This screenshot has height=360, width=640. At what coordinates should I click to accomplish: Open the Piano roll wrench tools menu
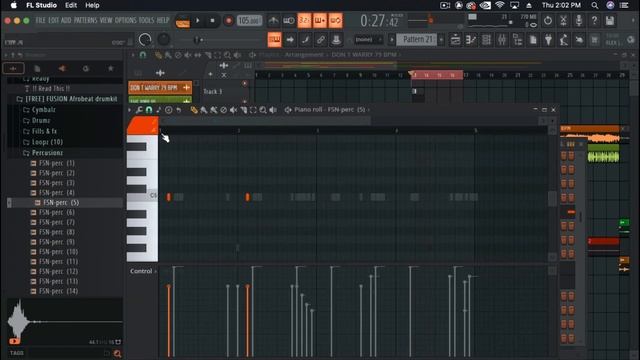[x=139, y=110]
